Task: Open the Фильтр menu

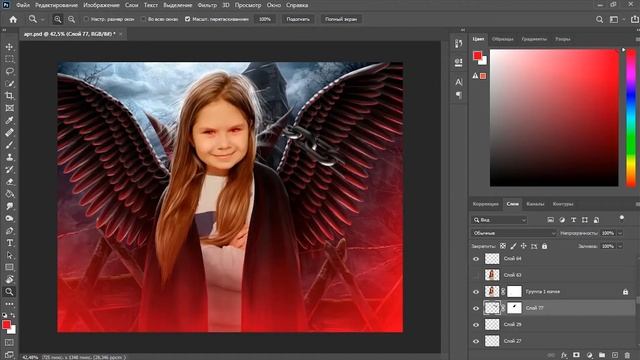Action: [x=207, y=5]
